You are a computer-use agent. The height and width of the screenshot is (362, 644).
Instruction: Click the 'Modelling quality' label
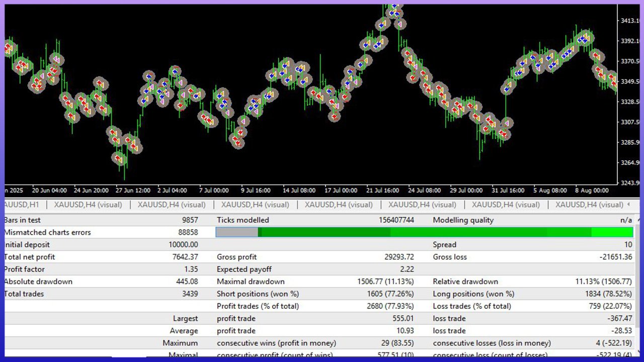coord(463,220)
